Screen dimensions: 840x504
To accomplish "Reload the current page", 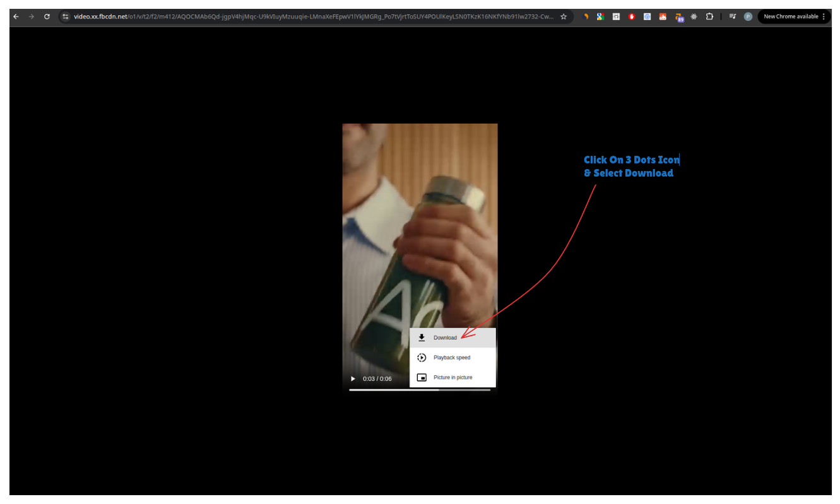I will pos(47,16).
